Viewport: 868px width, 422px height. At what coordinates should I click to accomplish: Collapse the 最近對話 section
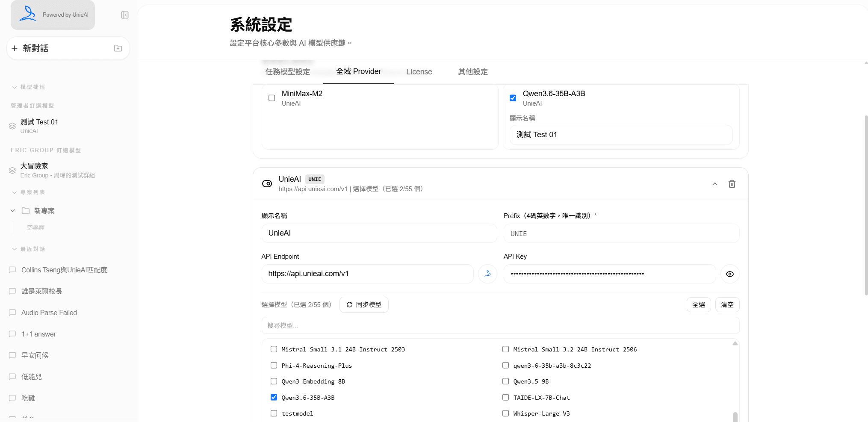pyautogui.click(x=14, y=249)
